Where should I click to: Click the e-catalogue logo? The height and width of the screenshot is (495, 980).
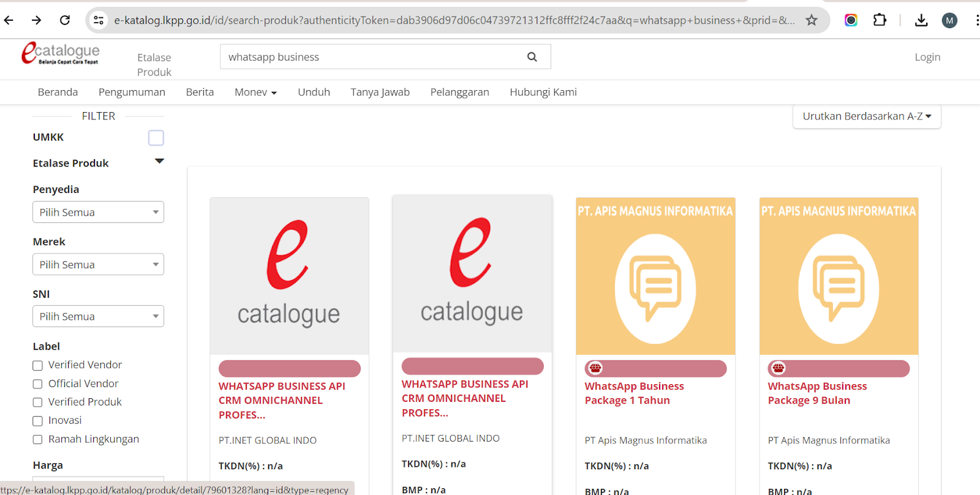click(x=60, y=53)
